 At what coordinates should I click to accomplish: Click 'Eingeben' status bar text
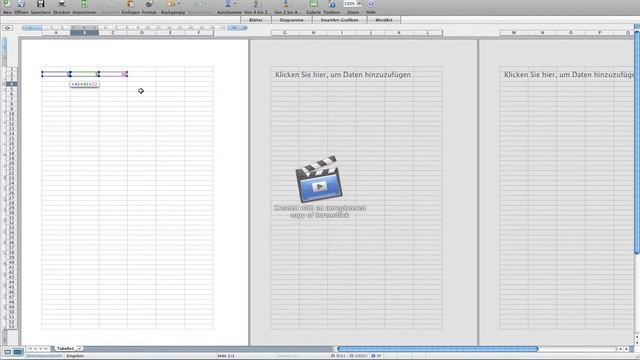75,356
